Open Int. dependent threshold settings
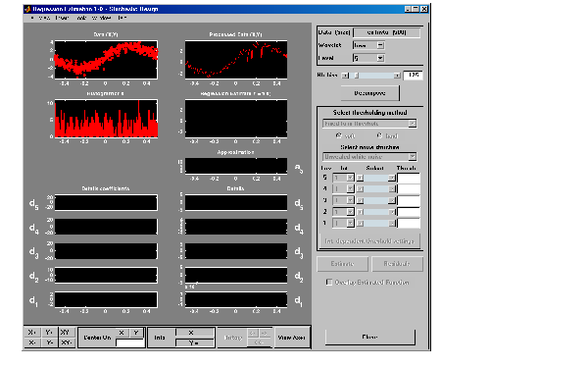The width and height of the screenshot is (588, 367). coord(369,241)
